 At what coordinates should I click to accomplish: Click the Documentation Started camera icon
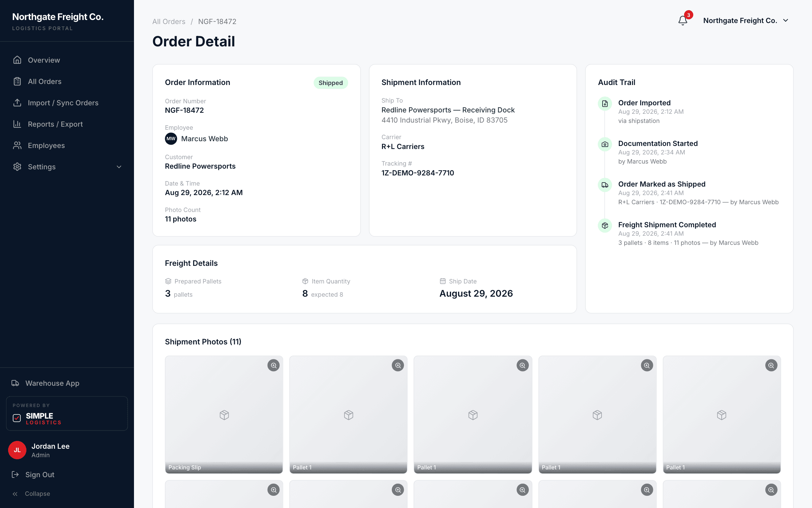pos(605,144)
